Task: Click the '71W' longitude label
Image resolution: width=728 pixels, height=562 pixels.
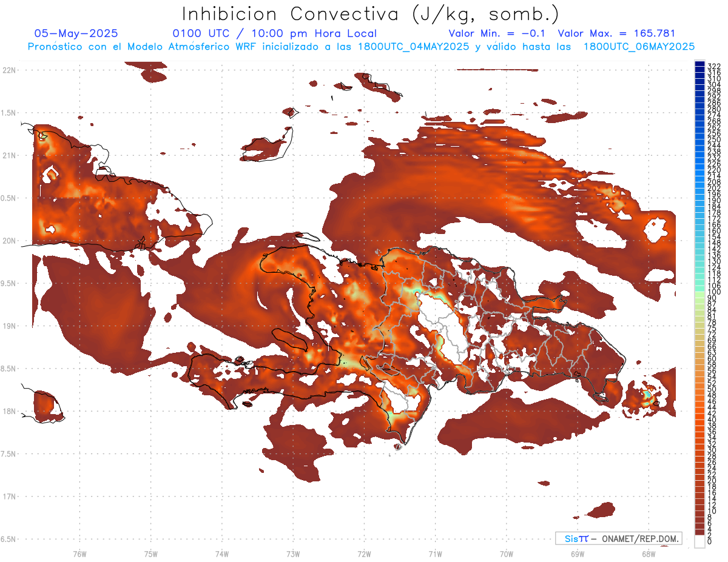Action: coord(435,554)
